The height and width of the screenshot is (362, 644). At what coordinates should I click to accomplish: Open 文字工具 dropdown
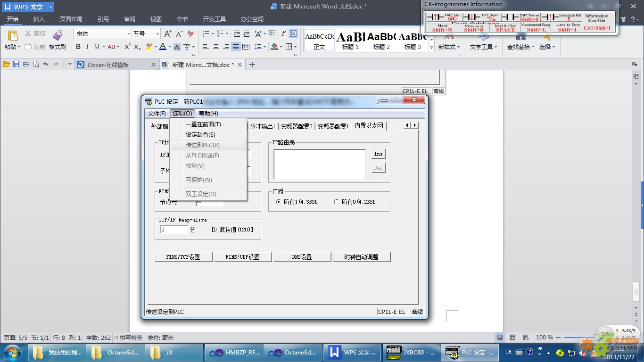point(483,47)
